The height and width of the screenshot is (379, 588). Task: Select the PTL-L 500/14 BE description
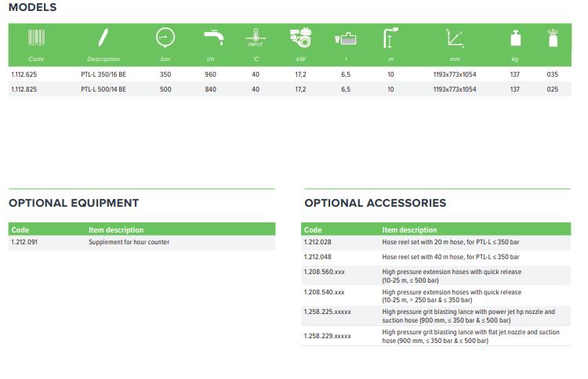click(x=103, y=90)
